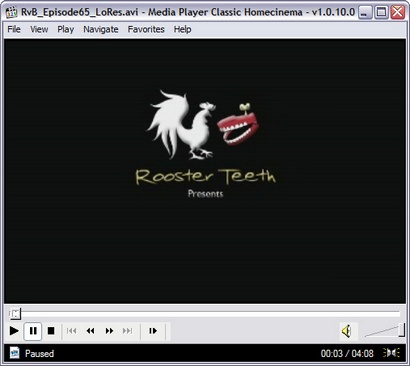This screenshot has width=410, height=366.
Task: Step forward one frame
Action: 153,331
